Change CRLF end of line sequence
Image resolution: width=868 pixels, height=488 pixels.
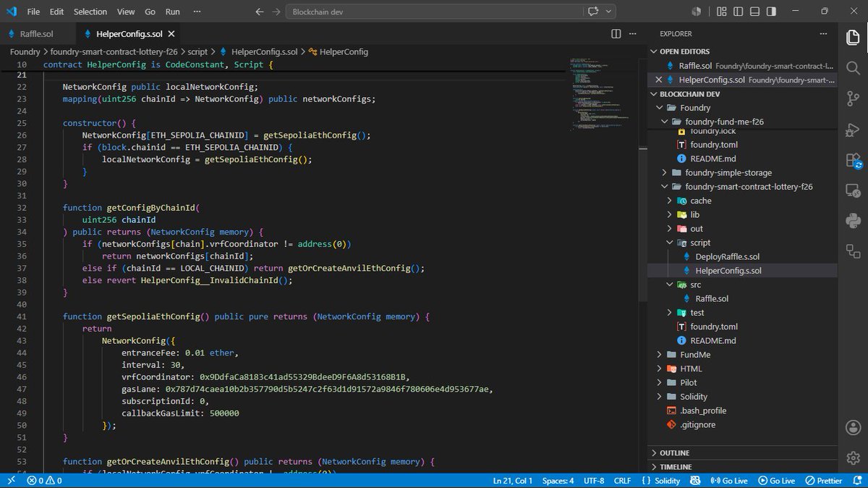(622, 481)
